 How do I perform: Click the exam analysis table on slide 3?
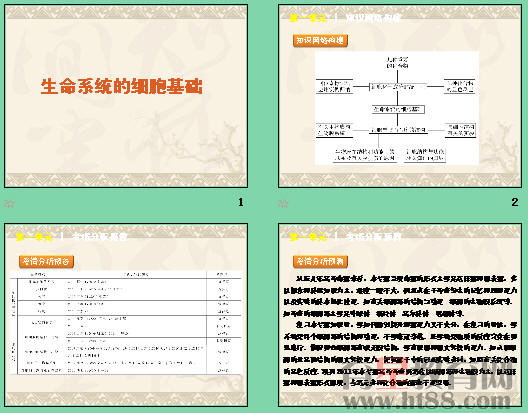tap(126, 322)
